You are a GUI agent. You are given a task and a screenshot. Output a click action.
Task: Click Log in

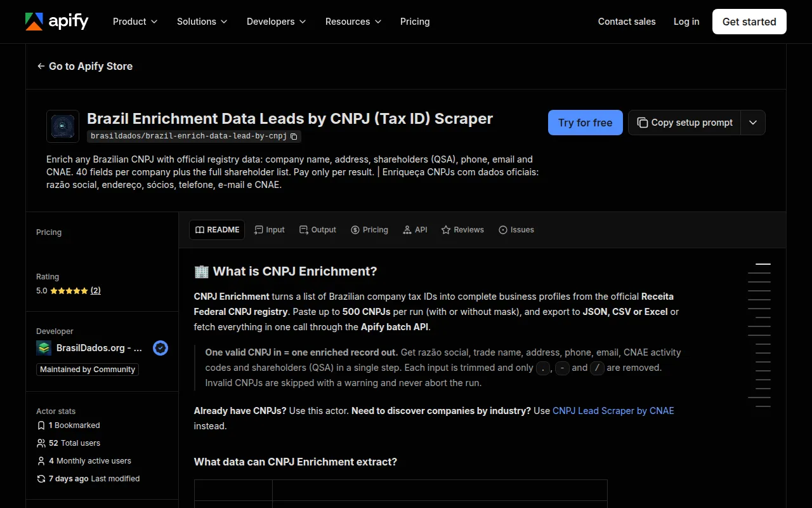pyautogui.click(x=686, y=22)
